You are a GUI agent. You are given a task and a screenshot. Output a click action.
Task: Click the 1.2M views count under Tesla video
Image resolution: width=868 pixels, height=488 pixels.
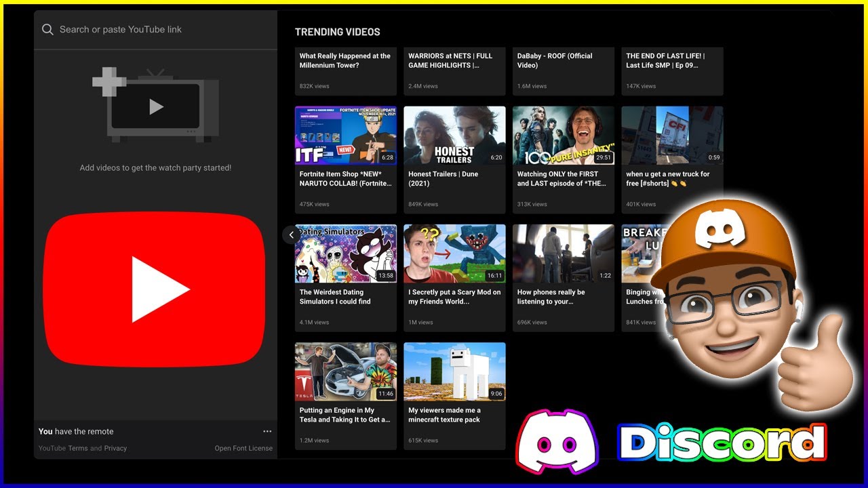point(314,441)
